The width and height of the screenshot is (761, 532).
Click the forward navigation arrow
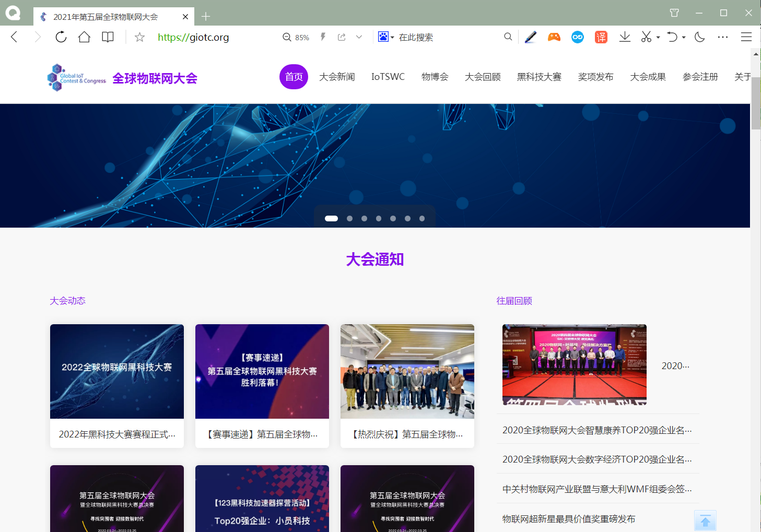tap(38, 37)
